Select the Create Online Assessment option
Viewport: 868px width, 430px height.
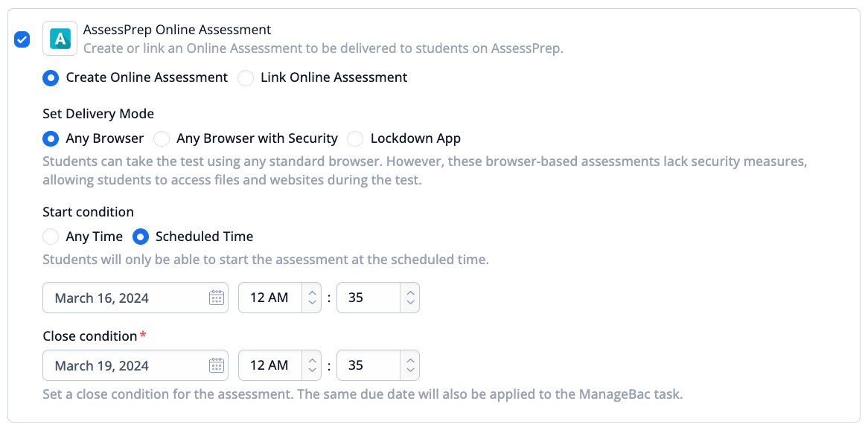[51, 77]
